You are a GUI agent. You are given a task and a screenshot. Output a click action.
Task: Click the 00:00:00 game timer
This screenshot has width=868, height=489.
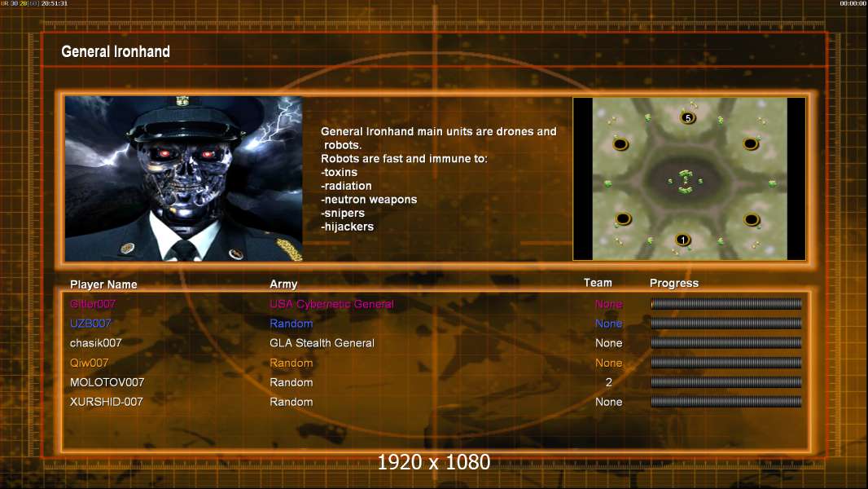[x=853, y=3]
